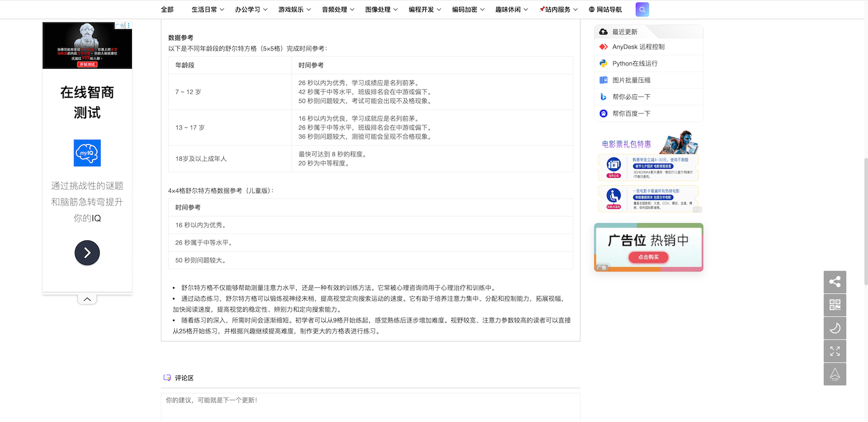Click the back to TOP icon
The height and width of the screenshot is (422, 868).
pos(834,374)
